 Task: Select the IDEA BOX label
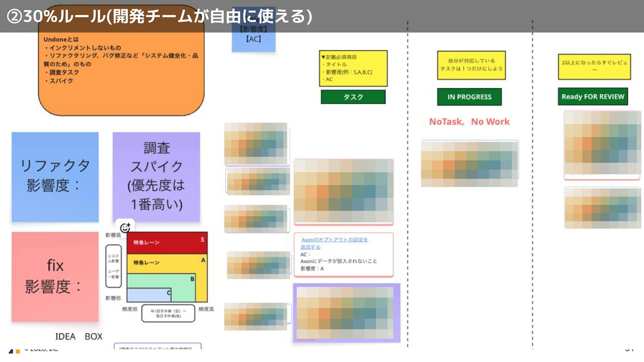tap(78, 336)
